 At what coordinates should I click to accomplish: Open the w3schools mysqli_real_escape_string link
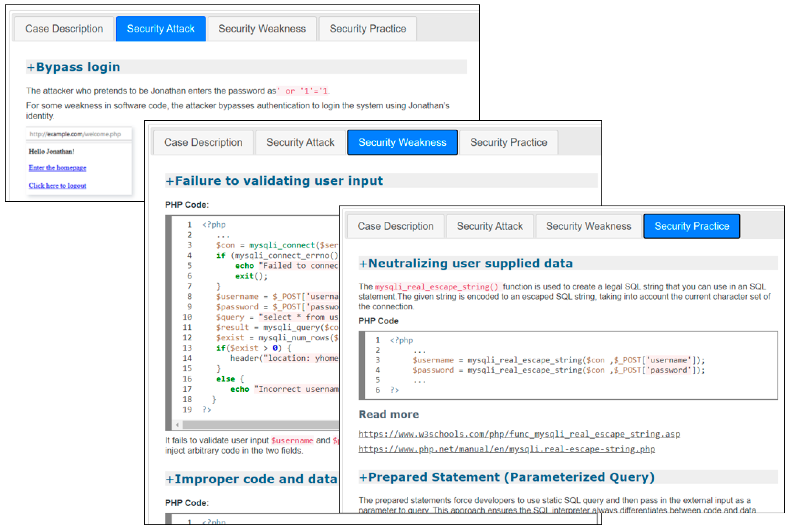[519, 434]
